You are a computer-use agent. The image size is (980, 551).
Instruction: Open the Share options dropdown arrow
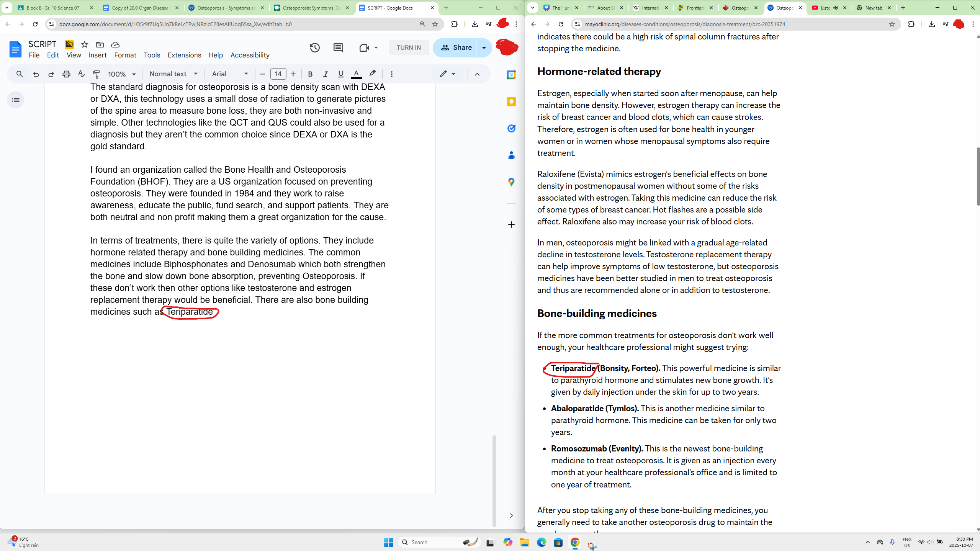coord(484,47)
